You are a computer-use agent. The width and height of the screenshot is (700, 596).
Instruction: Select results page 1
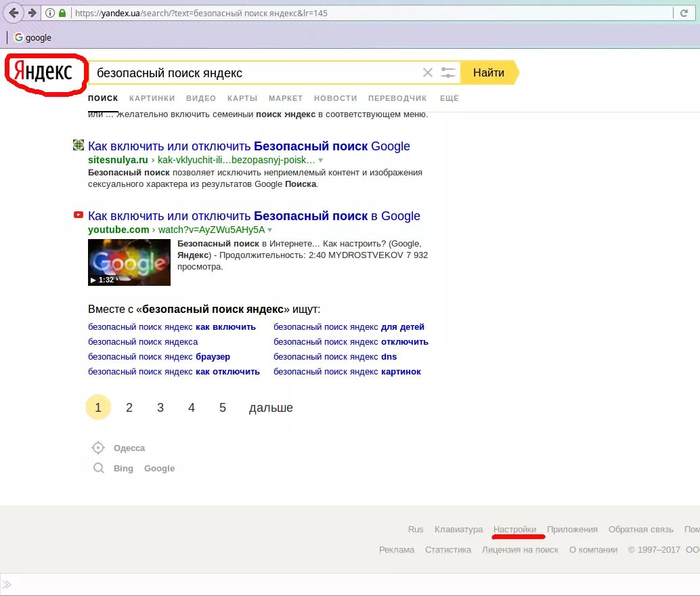[x=98, y=407]
